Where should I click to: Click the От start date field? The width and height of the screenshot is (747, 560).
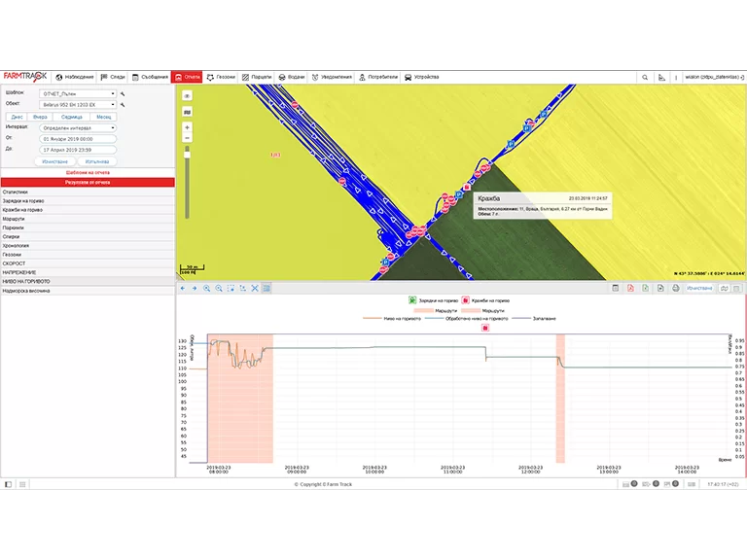(78, 139)
